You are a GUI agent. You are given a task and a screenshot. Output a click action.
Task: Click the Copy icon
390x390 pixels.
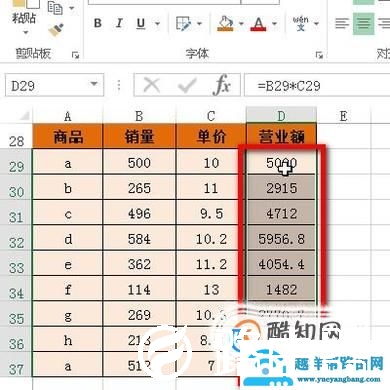tap(55, 8)
